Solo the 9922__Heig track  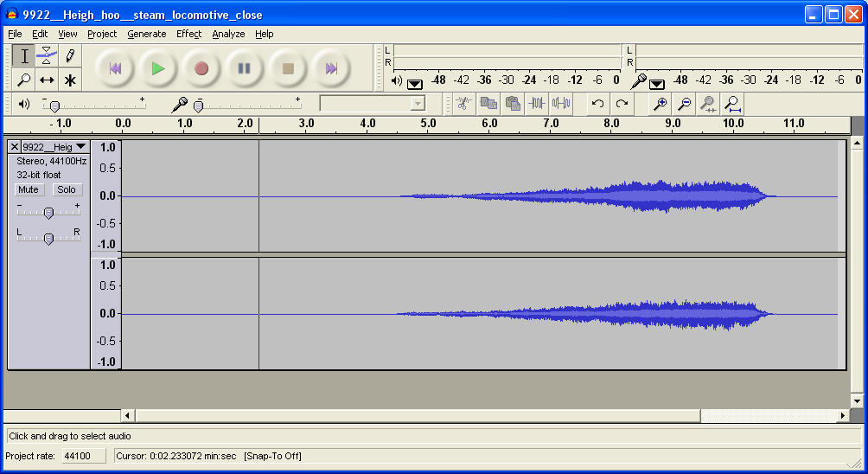67,189
